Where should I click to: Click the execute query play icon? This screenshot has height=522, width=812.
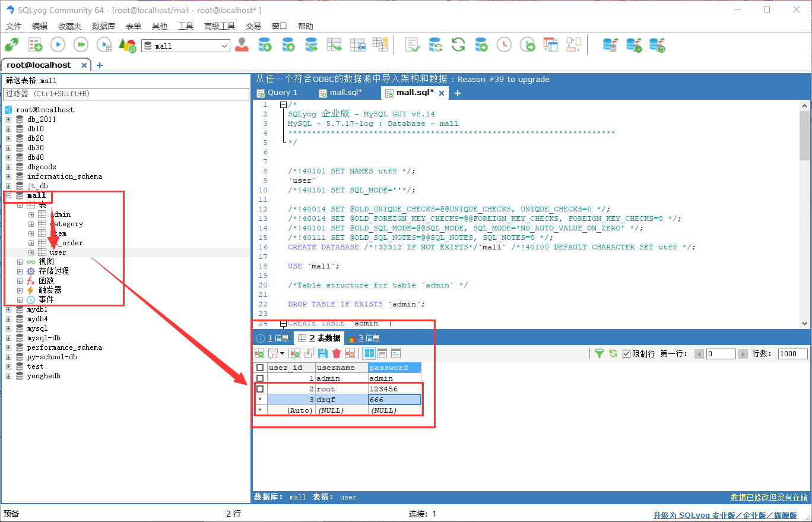58,45
